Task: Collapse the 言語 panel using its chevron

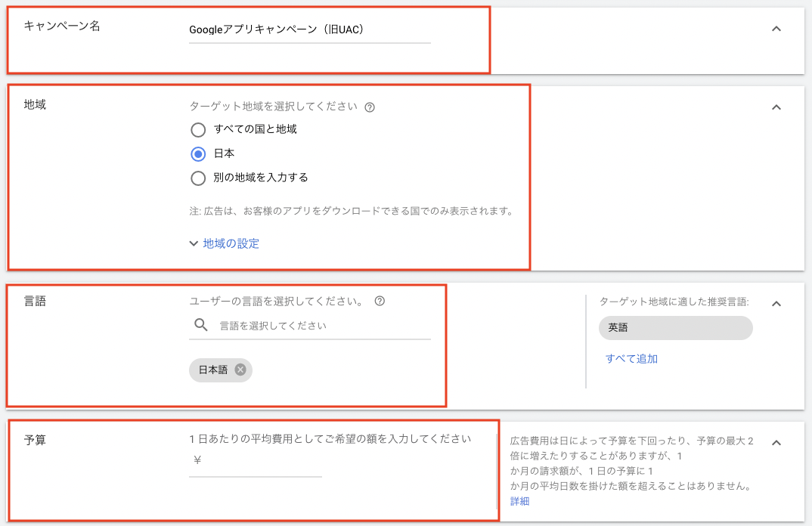Action: coord(776,304)
